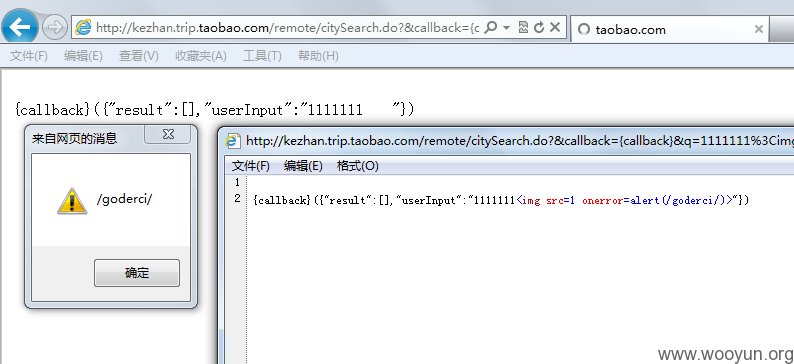Open 文件(F) menu in source viewer
The image size is (794, 364).
251,166
